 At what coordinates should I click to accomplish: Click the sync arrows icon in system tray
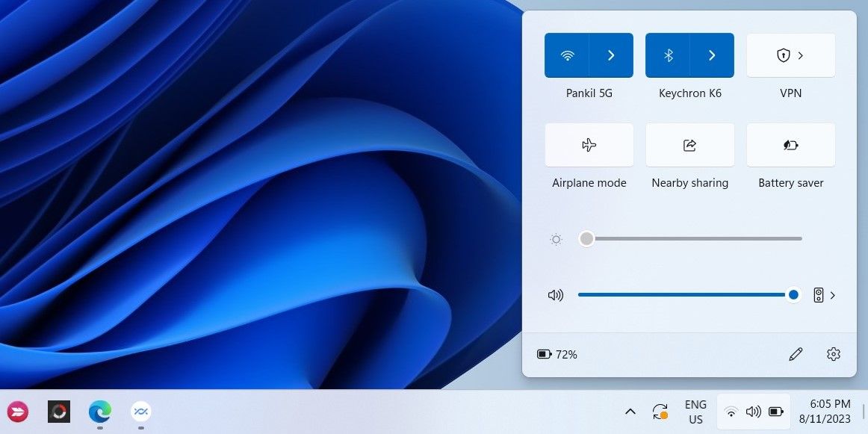coord(660,412)
